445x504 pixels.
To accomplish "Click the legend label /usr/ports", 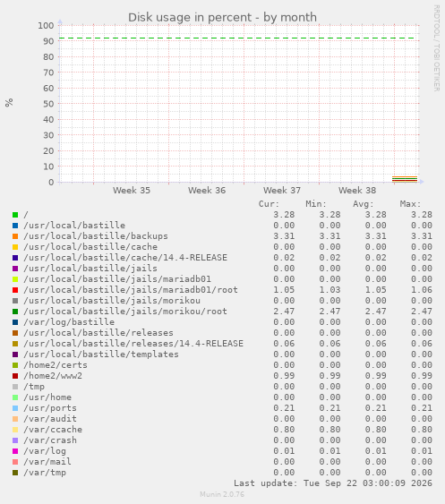I will point(50,408).
